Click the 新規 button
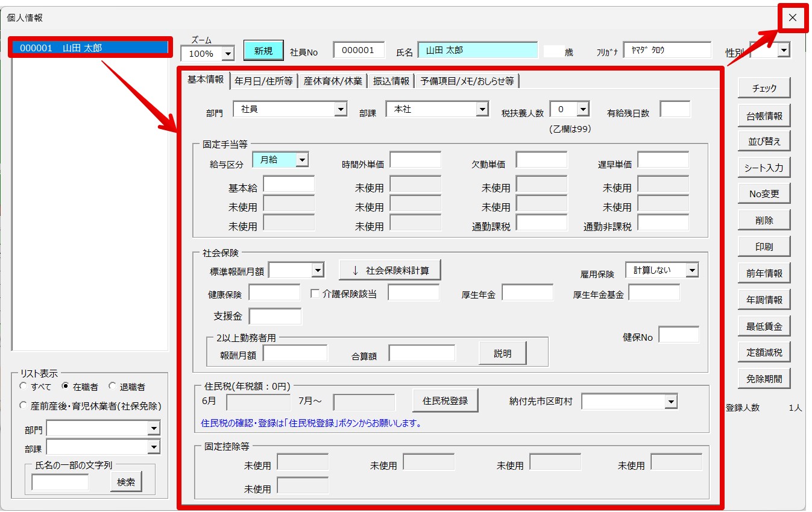 tap(263, 51)
